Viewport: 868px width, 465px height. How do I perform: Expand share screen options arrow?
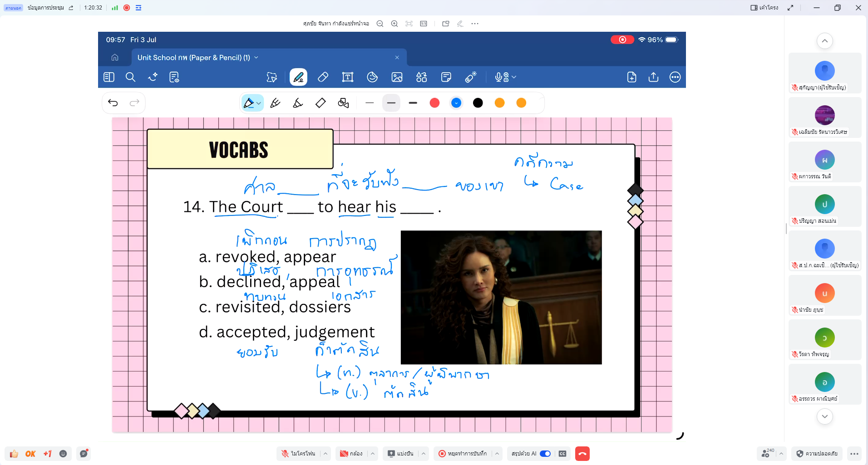click(x=424, y=454)
